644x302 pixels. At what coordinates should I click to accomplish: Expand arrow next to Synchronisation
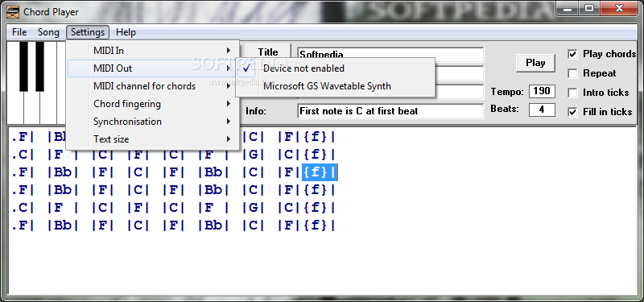tap(229, 122)
